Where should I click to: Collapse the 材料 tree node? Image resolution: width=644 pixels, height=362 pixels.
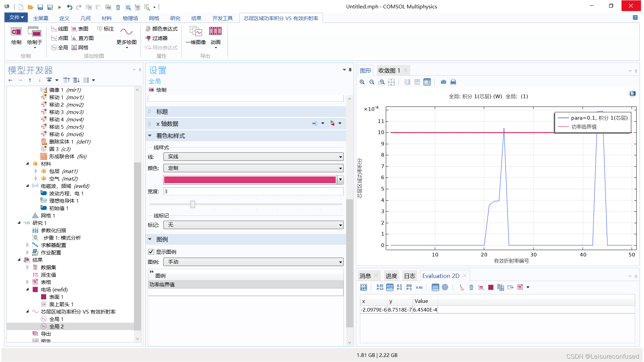28,164
